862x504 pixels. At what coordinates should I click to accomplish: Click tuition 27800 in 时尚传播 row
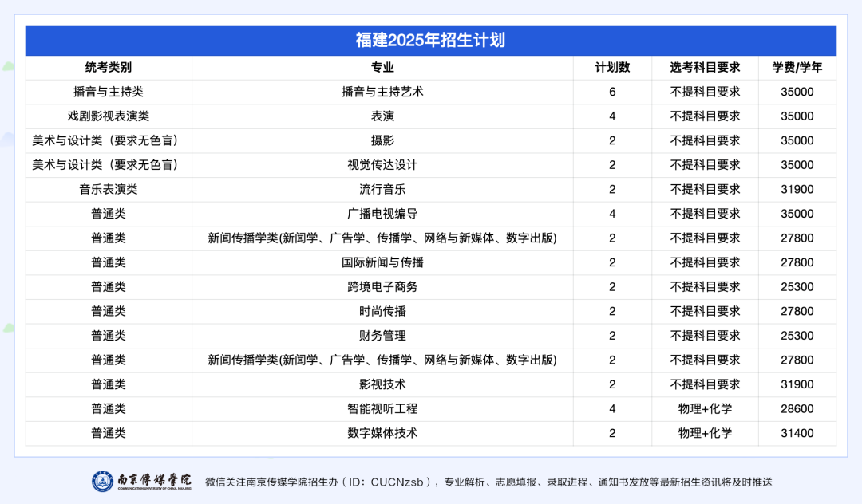tap(797, 311)
